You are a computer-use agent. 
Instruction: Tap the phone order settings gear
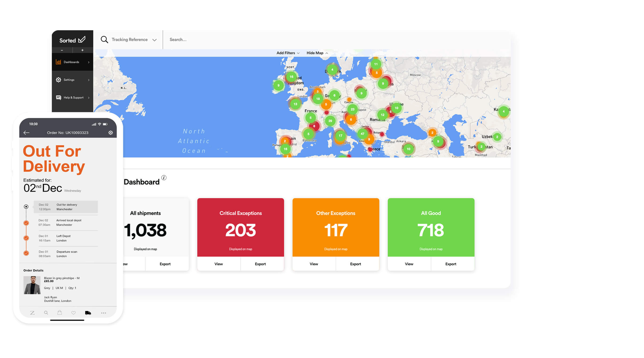click(x=111, y=133)
